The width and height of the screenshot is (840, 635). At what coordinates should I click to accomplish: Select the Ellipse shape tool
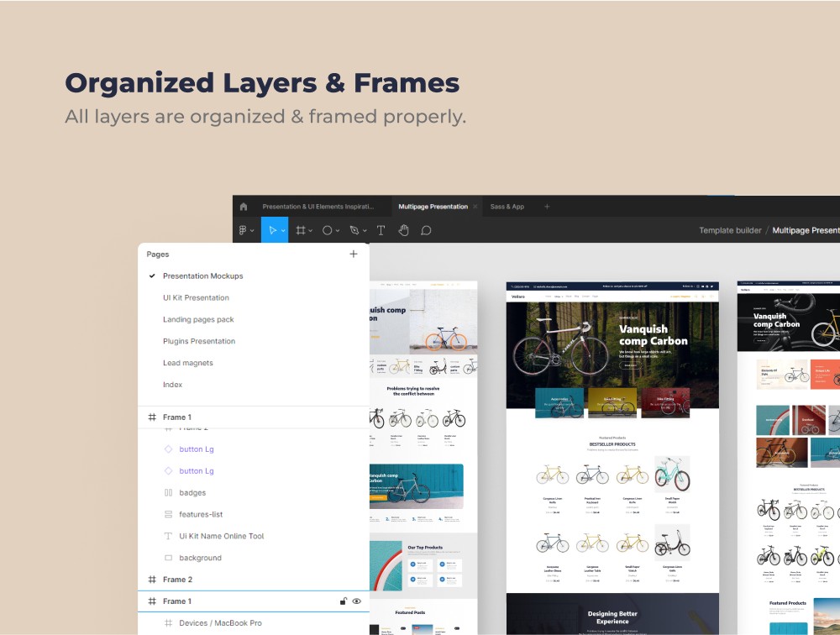[x=328, y=230]
